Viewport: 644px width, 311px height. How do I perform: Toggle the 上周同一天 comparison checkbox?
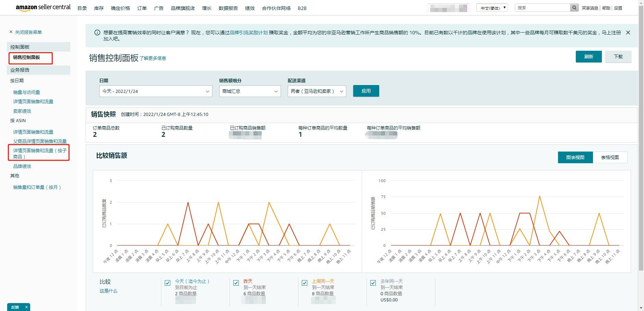305,283
